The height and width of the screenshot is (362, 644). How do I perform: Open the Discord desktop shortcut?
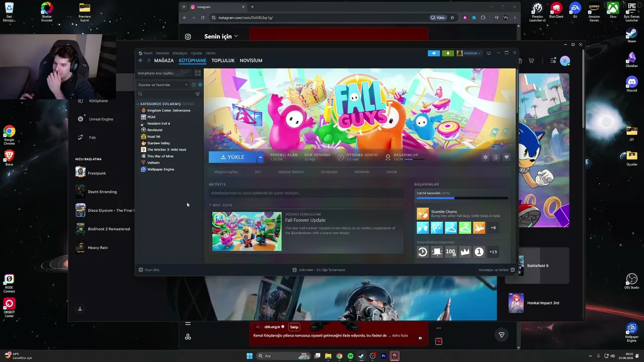(x=632, y=83)
